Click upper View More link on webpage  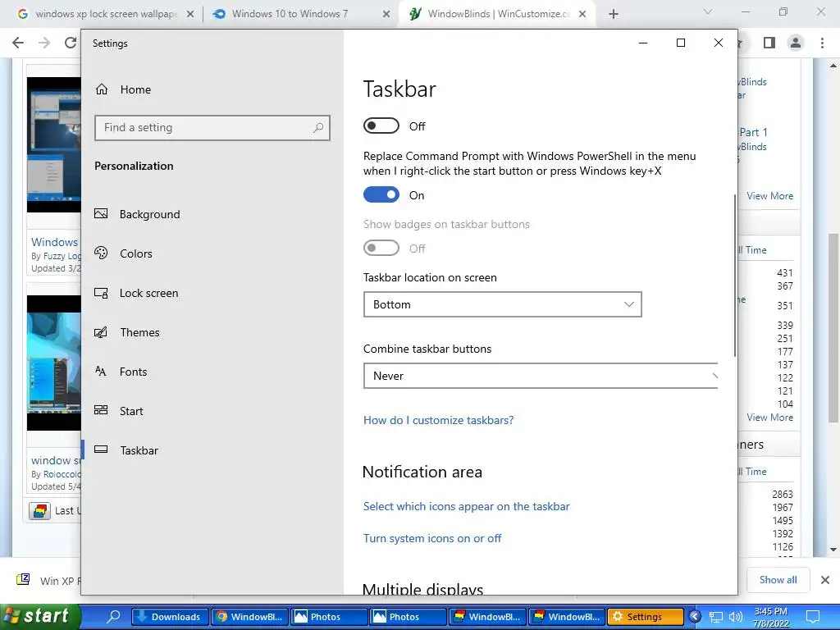[x=769, y=196]
